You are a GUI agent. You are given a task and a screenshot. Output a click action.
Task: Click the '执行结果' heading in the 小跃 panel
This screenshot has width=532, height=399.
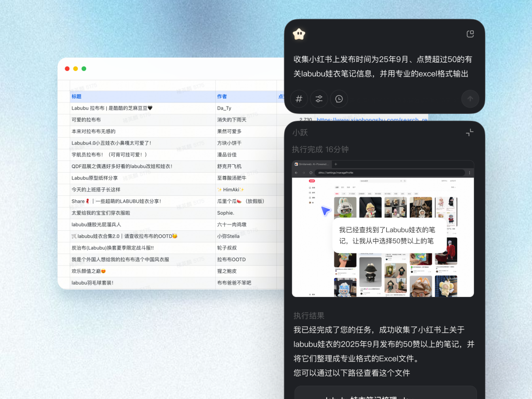[x=309, y=316]
